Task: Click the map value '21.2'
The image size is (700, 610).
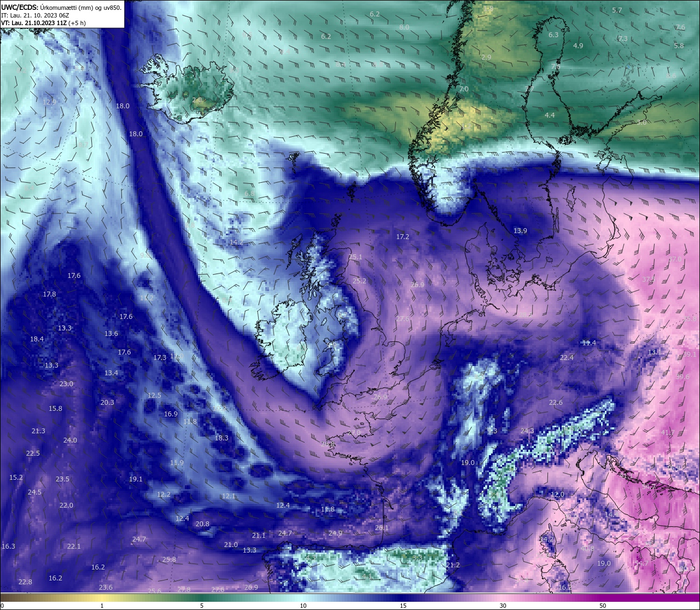Action: [453, 565]
